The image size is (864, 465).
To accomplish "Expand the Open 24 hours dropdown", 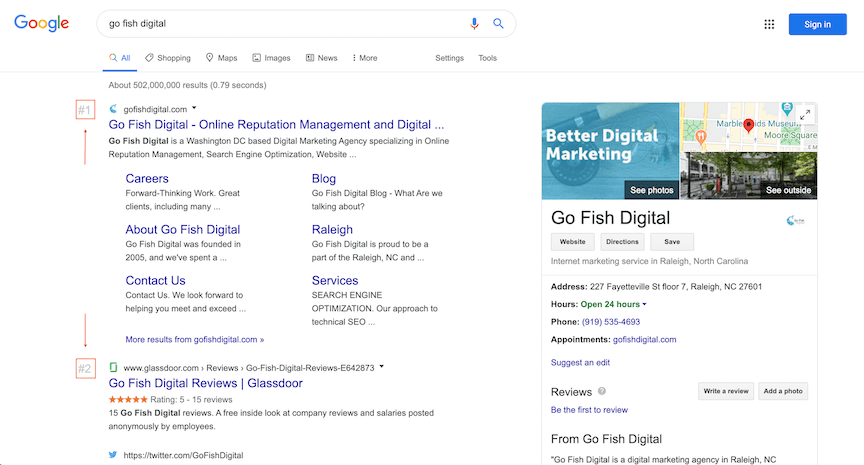I will click(x=644, y=304).
